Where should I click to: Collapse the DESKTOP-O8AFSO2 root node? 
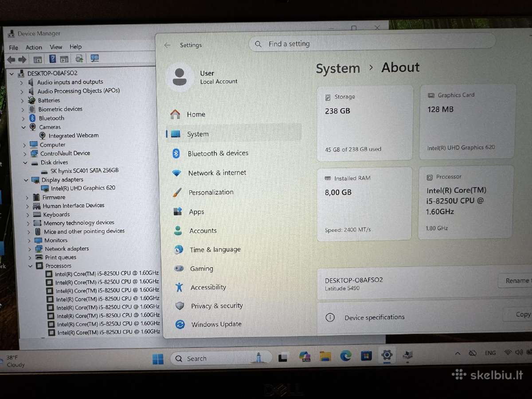[12, 74]
